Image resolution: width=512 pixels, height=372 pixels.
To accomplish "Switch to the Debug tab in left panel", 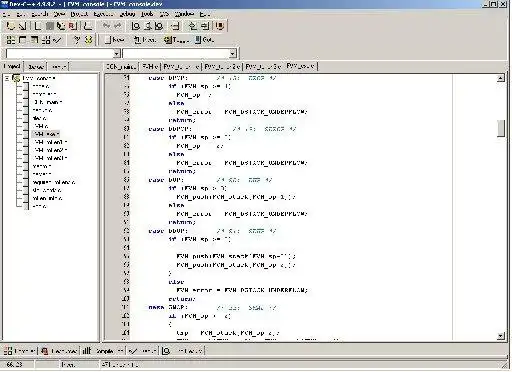I will (58, 67).
